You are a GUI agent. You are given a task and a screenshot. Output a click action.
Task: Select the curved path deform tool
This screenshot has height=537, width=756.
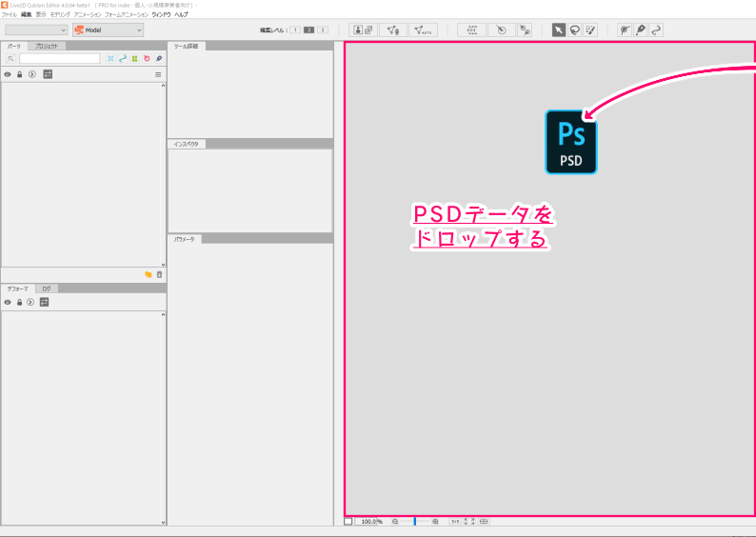click(x=656, y=30)
